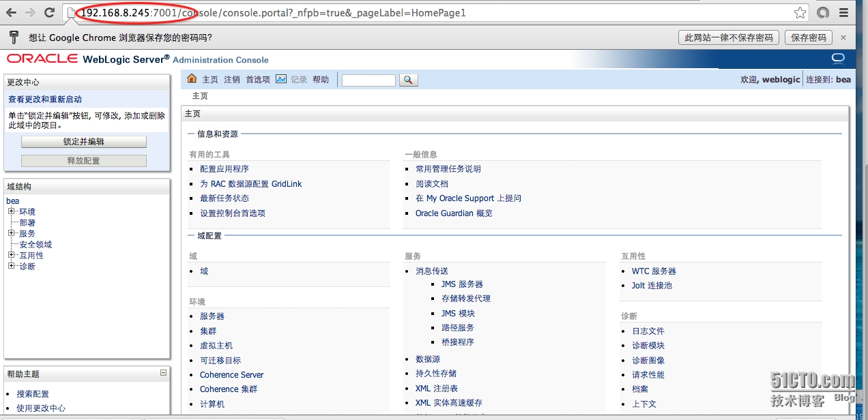868x420 pixels.
Task: Dismiss the save password bar
Action: tap(843, 37)
